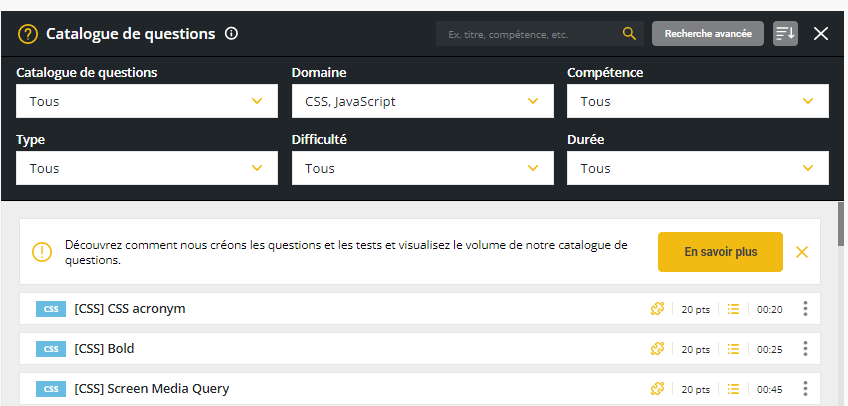Select the [CSS] Bold question
Screen dimensions: 848x406
[x=420, y=349]
